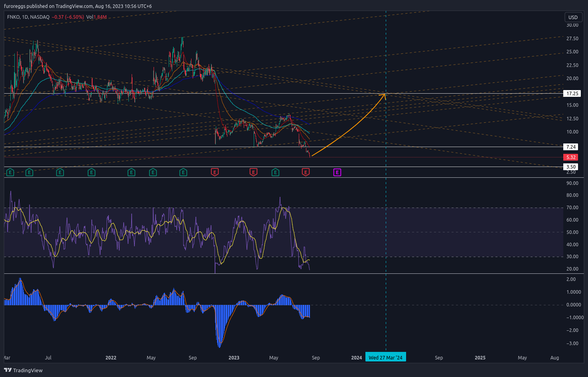Click the Wed 27 Mar '24 date marker
This screenshot has height=377, width=588.
(386, 357)
